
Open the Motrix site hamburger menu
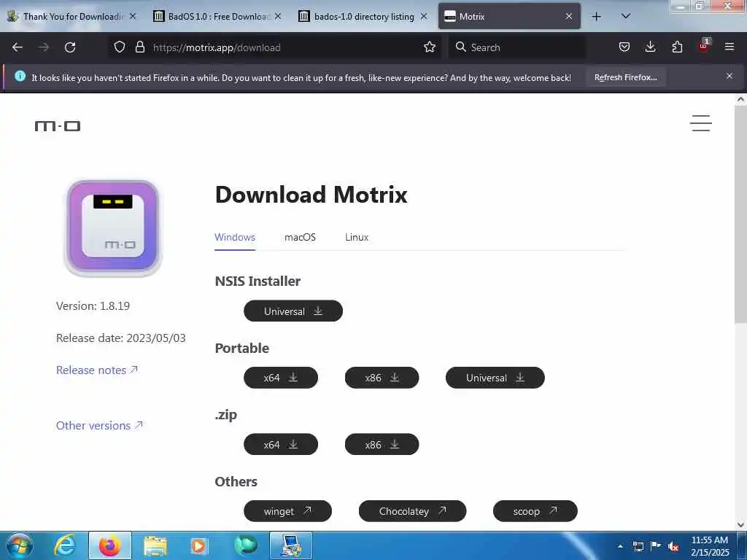tap(701, 123)
